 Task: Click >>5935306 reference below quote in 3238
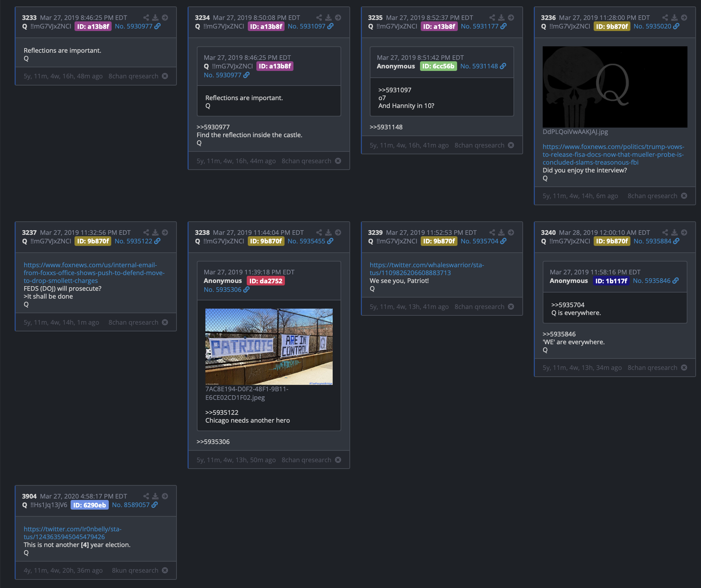pos(213,442)
